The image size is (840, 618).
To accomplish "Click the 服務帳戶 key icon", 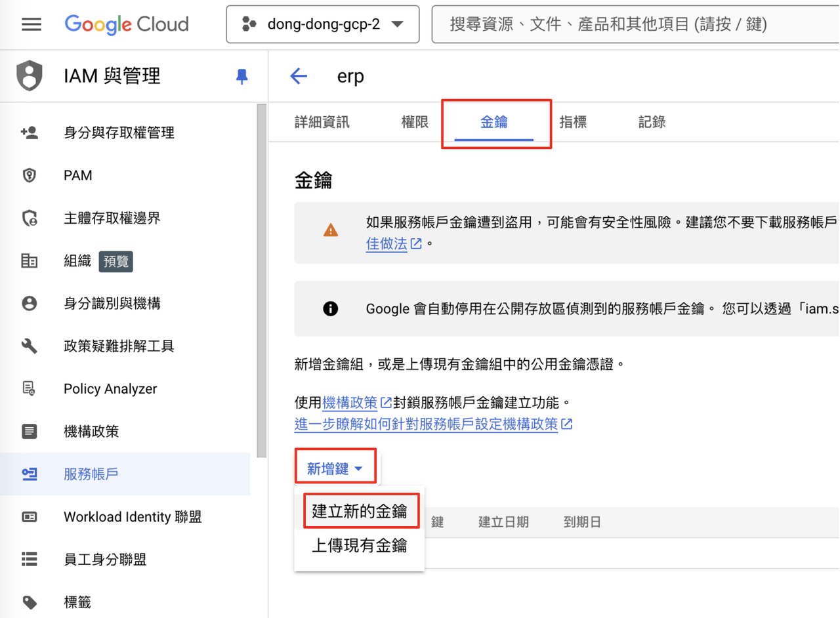I will pos(30,474).
